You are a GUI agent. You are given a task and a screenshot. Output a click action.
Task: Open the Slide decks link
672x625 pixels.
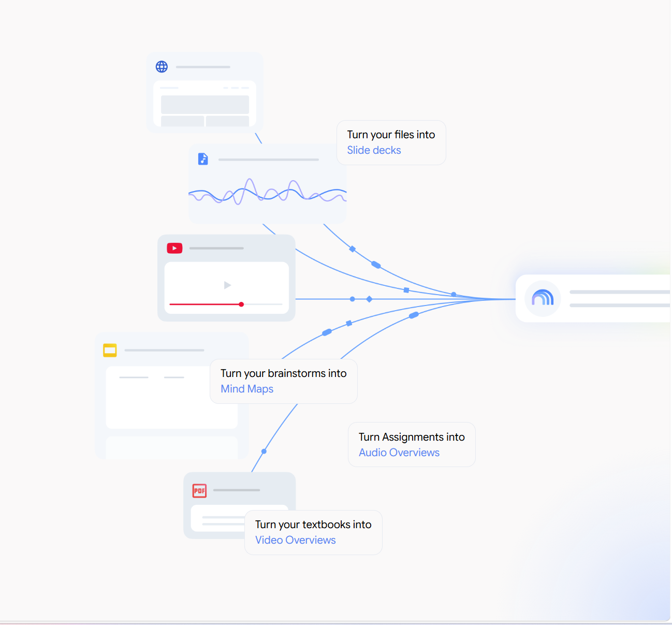pos(374,150)
